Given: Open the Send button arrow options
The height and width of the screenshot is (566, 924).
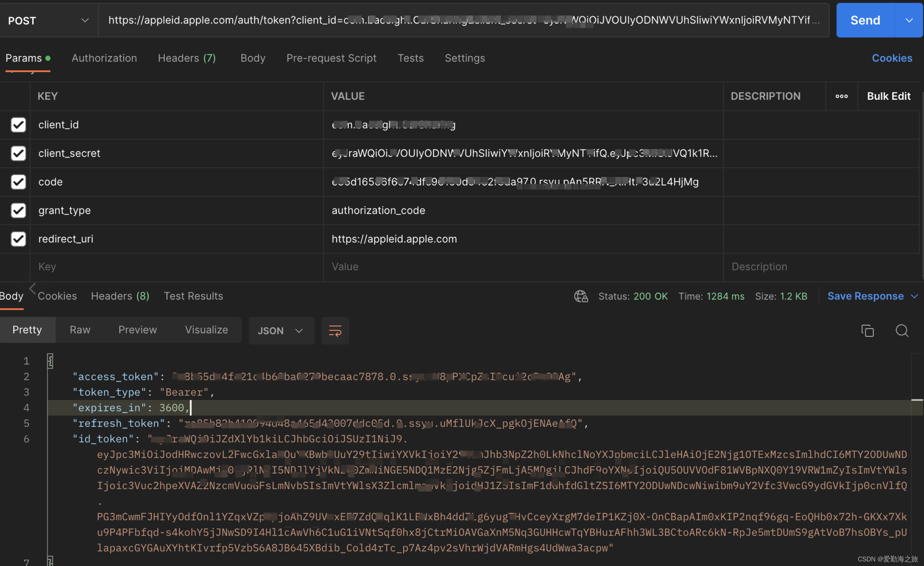Looking at the screenshot, I should (909, 20).
